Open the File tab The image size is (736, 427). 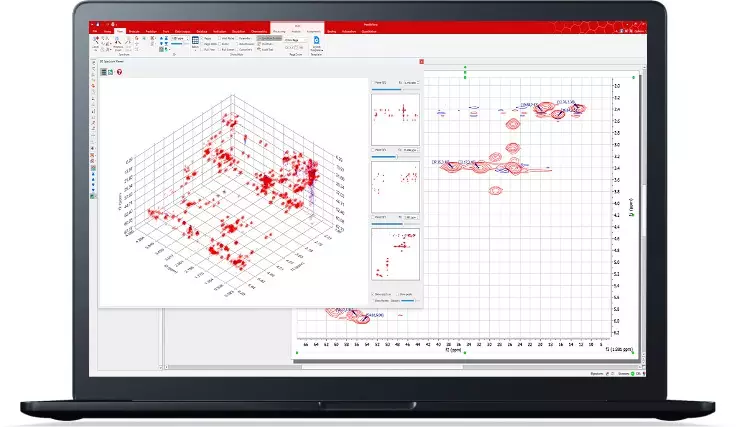94,31
